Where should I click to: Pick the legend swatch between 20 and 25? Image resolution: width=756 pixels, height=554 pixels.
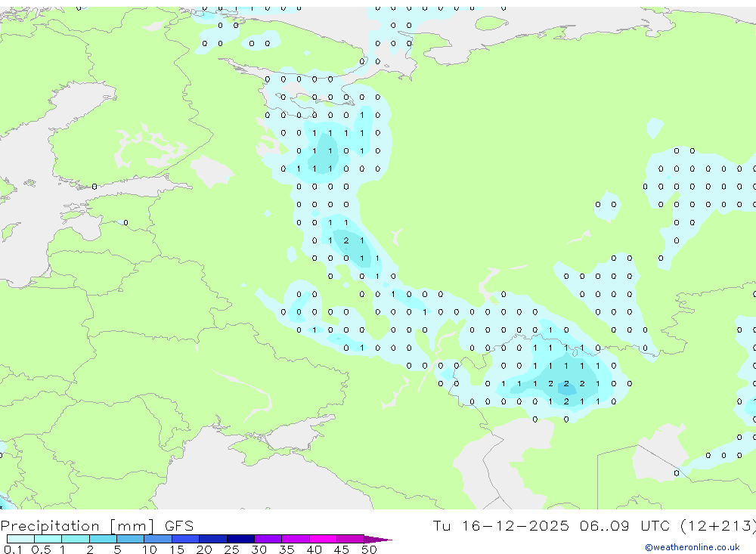click(213, 539)
